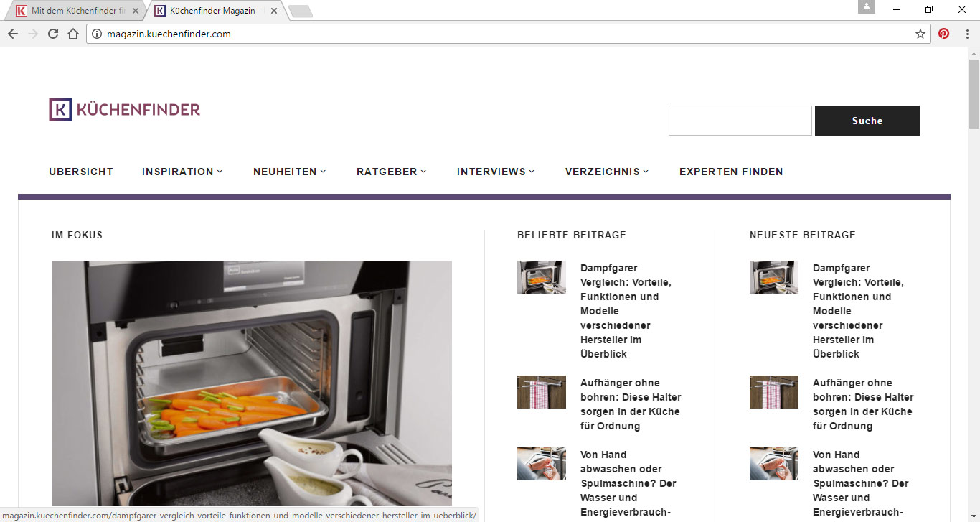
Task: Bookmark this page with the star icon
Action: pyautogui.click(x=920, y=34)
